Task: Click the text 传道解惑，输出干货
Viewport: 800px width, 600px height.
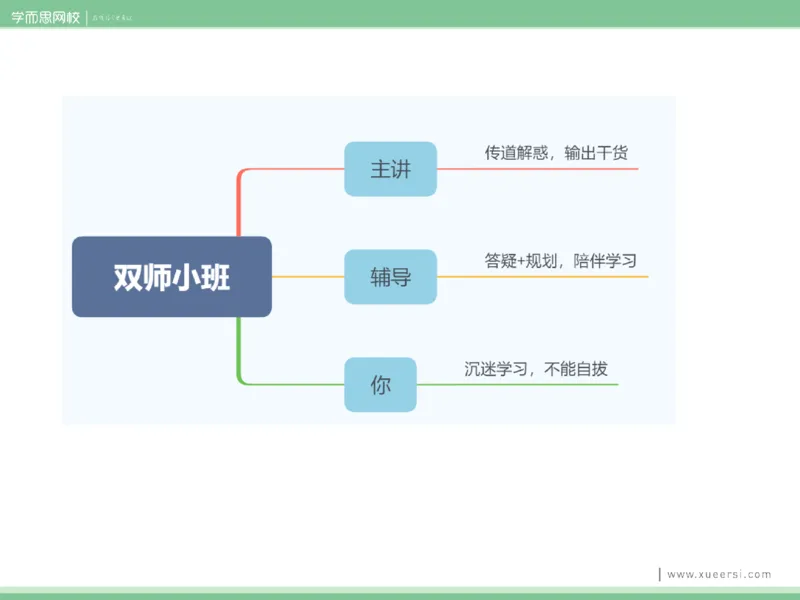Action: tap(556, 153)
